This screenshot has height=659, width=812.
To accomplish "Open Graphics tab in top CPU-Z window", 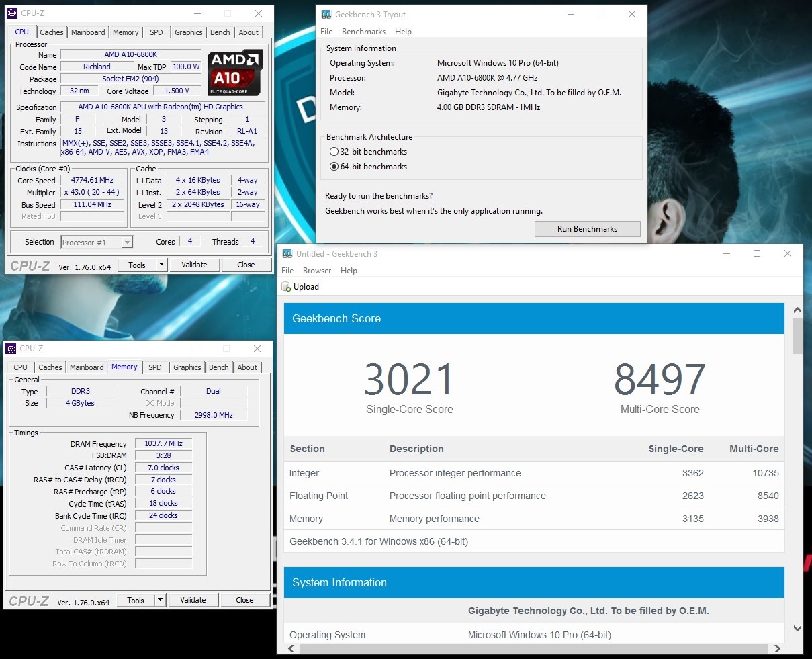I will (x=189, y=32).
